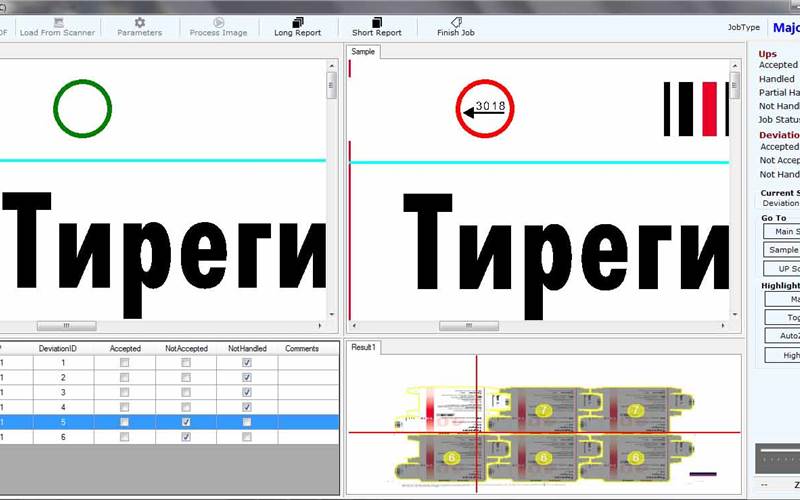Select the Result1 tab
The width and height of the screenshot is (800, 500).
coord(364,347)
